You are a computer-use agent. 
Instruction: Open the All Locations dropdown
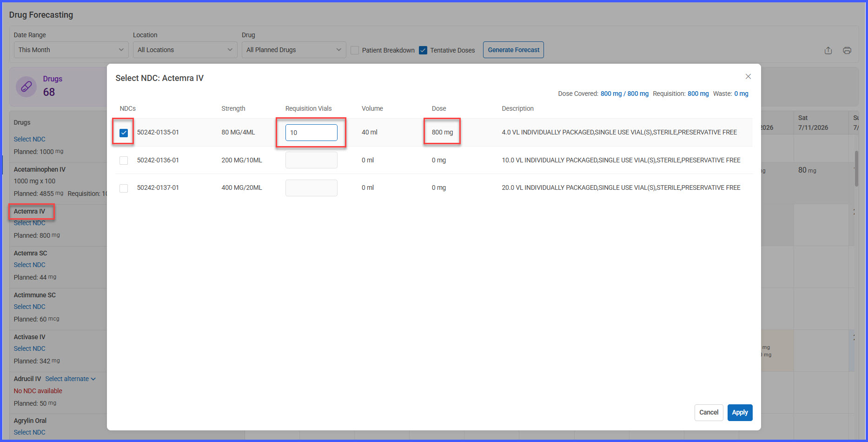point(185,50)
